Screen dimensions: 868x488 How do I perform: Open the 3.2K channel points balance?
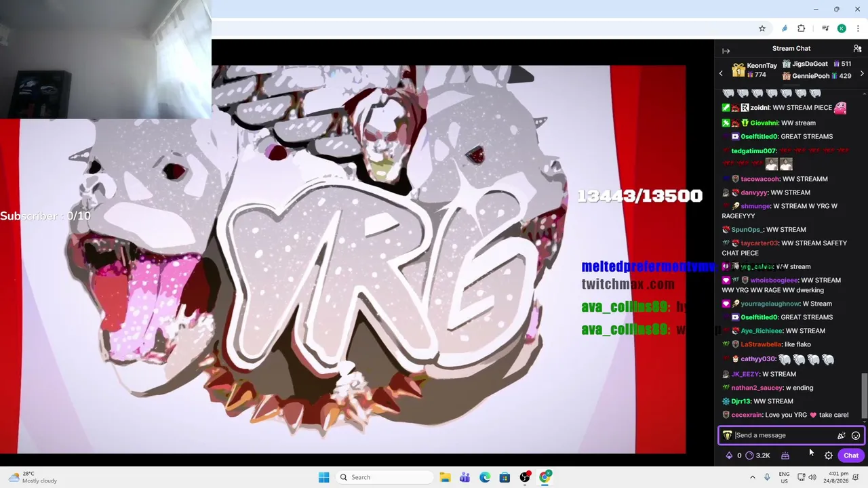[758, 455]
